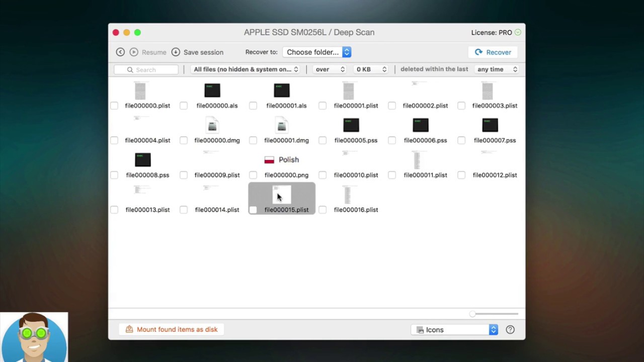Click the help question mark icon

[510, 330]
